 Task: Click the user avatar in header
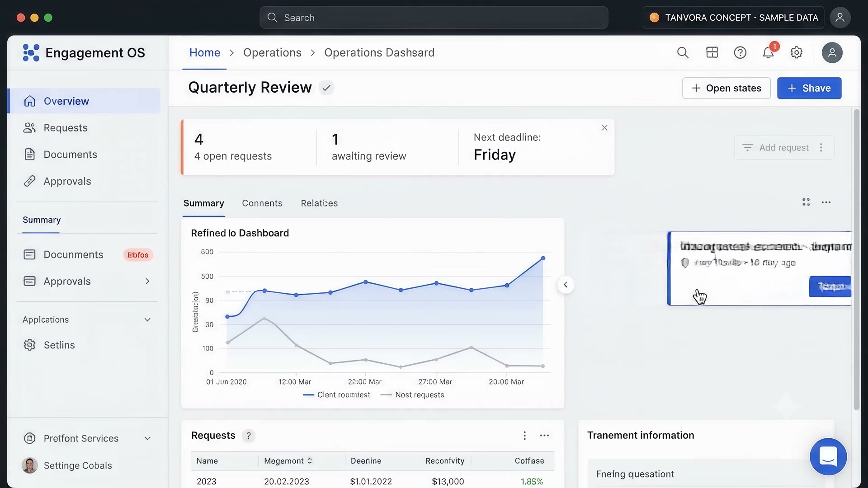(832, 53)
